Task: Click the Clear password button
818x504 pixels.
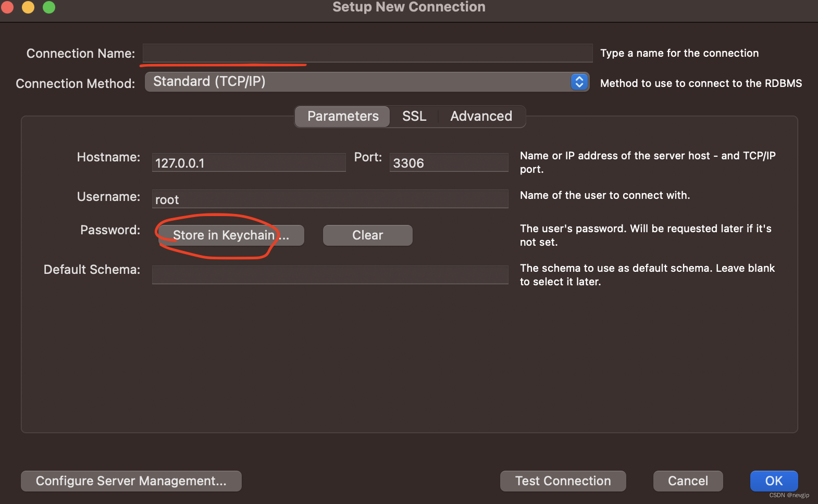Action: tap(367, 235)
